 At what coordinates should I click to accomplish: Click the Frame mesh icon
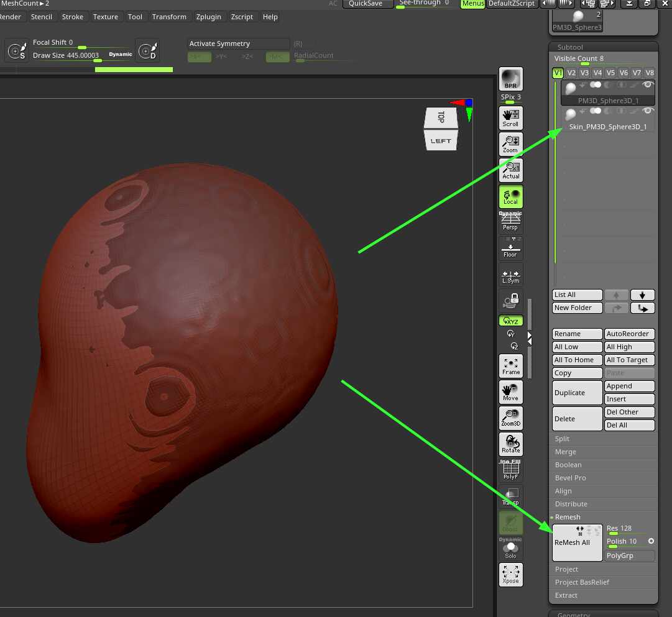(x=510, y=366)
